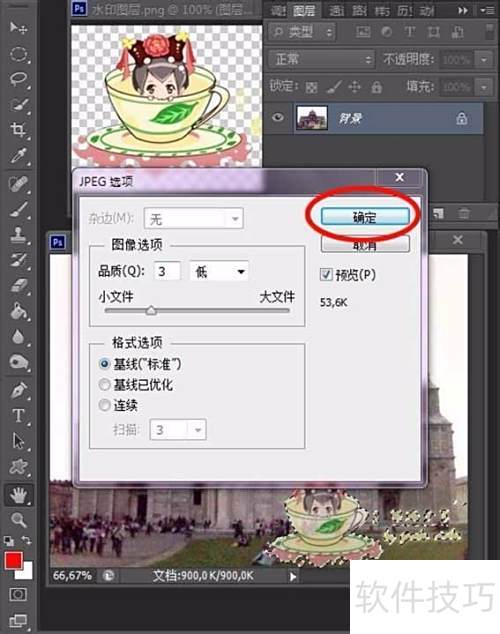This screenshot has height=634, width=500.
Task: Click 取消 in JPEG options dialog
Action: [365, 245]
